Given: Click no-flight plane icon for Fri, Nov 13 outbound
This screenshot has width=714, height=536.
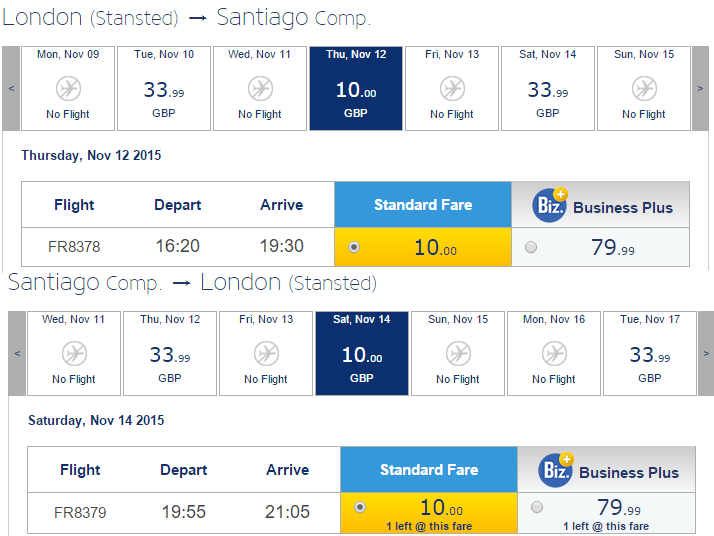Looking at the screenshot, I should pos(452,89).
